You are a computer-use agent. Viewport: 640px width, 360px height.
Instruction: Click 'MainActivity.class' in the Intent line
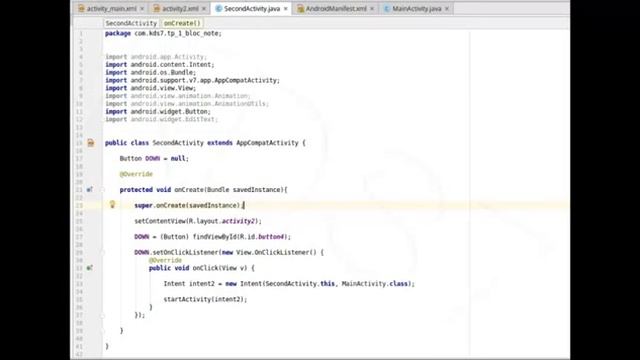(x=374, y=284)
